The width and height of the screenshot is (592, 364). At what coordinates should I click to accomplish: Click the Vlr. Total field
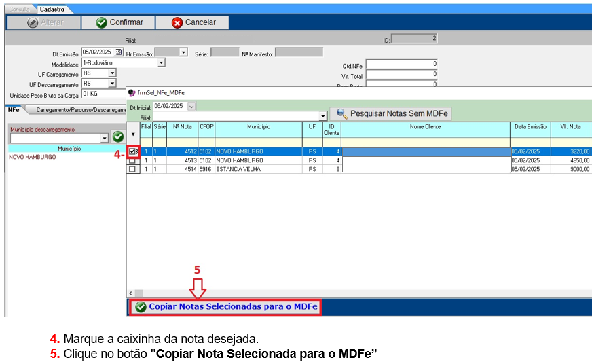(x=402, y=74)
